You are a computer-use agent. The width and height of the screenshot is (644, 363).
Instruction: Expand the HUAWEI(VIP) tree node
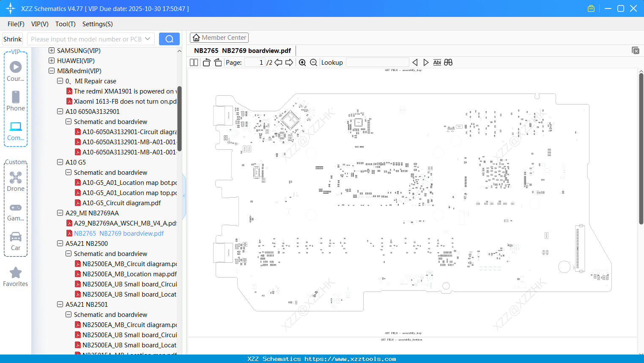point(52,61)
